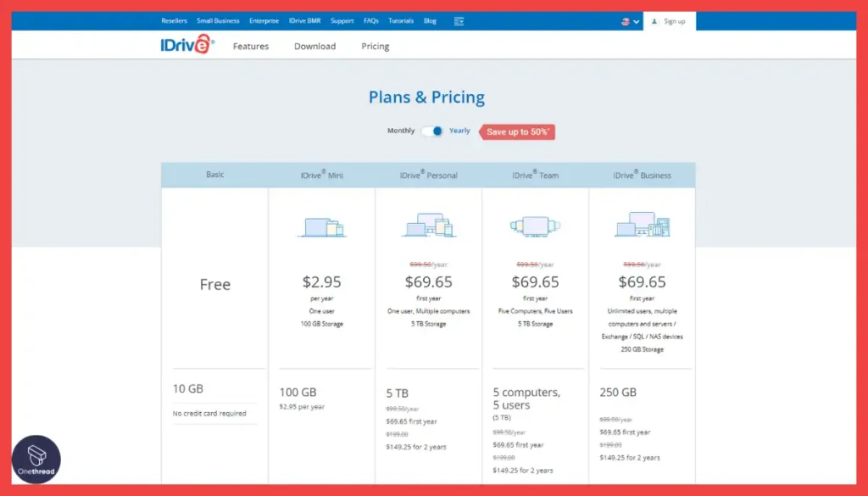Open the Support link

click(342, 20)
